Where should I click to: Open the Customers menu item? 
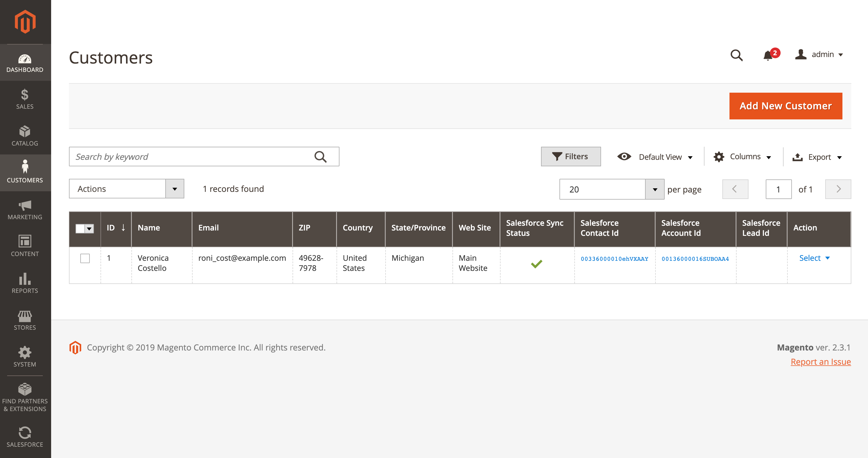25,173
